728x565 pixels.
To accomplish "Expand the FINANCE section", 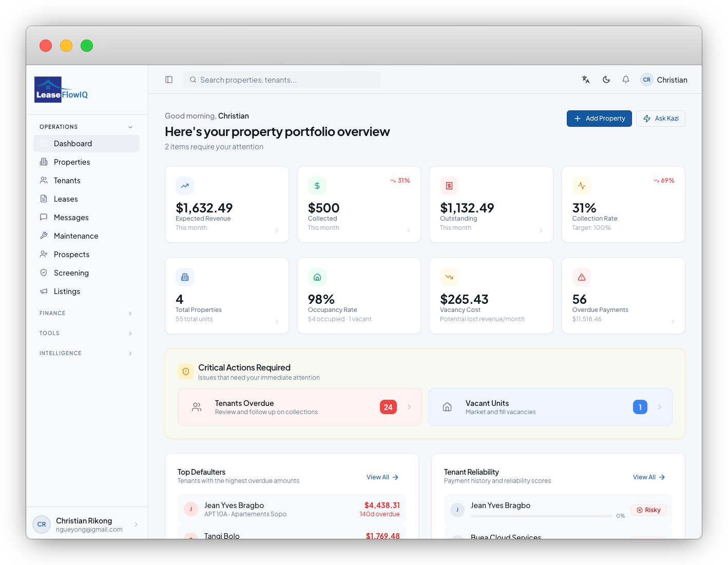I will 86,313.
